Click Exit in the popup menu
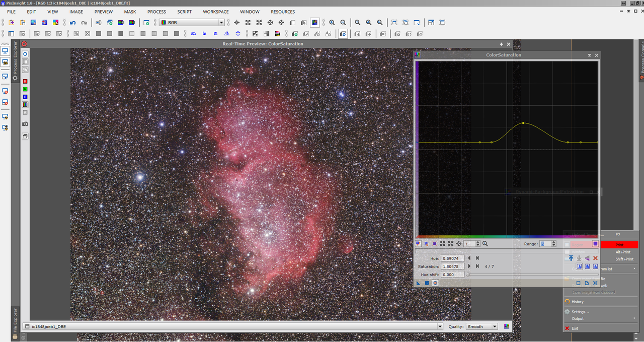Image resolution: width=644 pixels, height=342 pixels. coord(575,328)
